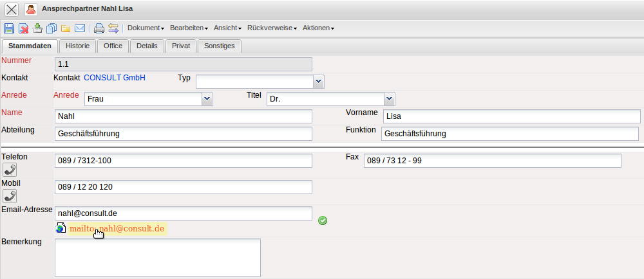The height and width of the screenshot is (279, 644).
Task: Click the green email validation checkmark icon
Action: pyautogui.click(x=323, y=221)
